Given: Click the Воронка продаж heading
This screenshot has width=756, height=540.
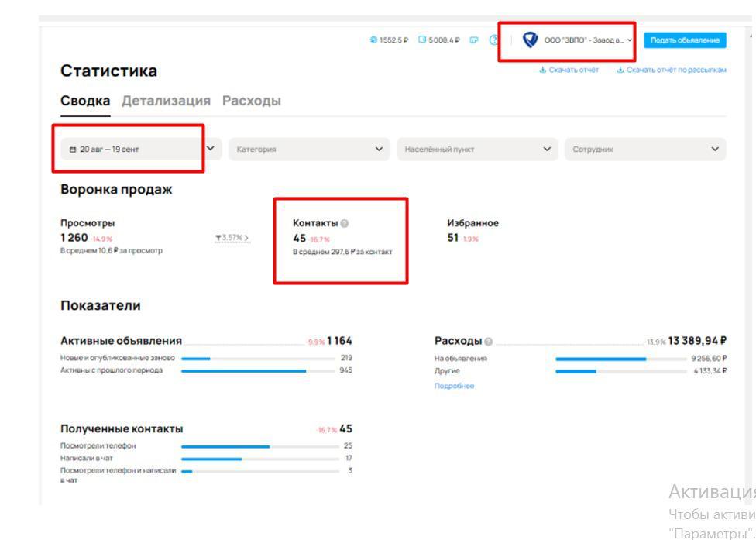Looking at the screenshot, I should pyautogui.click(x=116, y=190).
